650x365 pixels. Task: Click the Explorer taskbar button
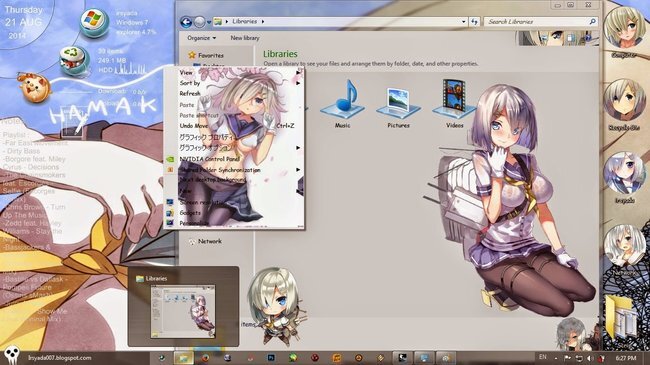184,358
